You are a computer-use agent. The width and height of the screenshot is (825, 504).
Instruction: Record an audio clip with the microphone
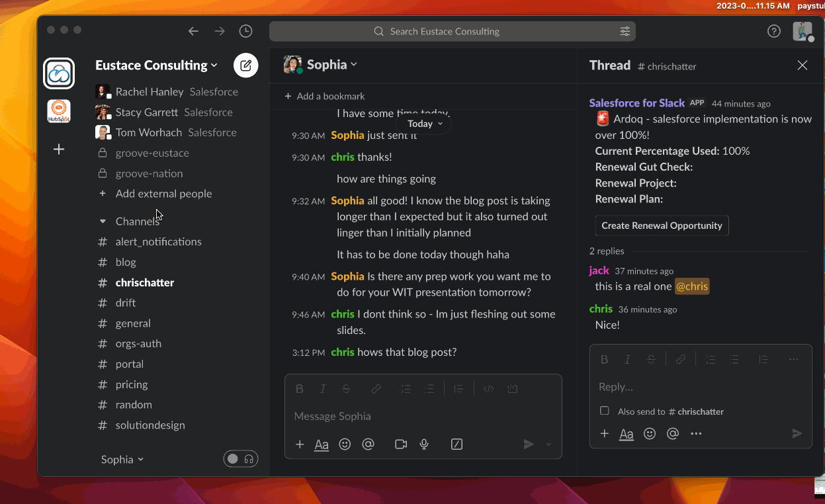click(424, 444)
